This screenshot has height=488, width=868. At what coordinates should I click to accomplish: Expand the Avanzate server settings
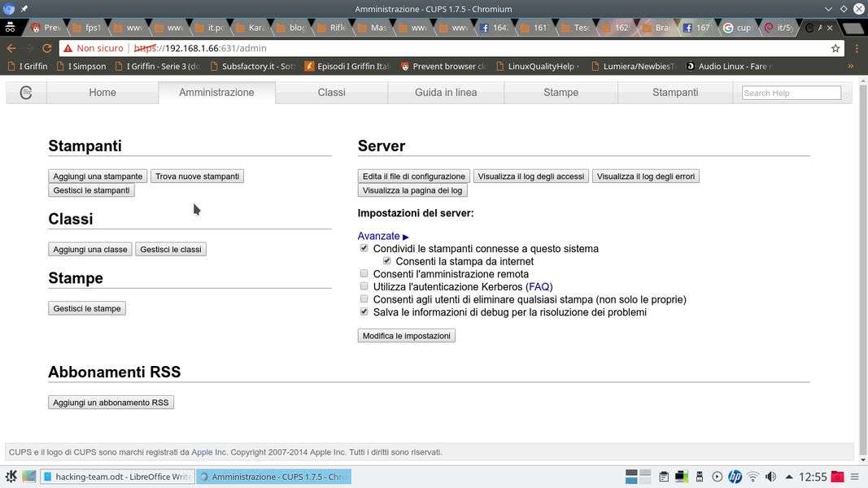pyautogui.click(x=382, y=236)
